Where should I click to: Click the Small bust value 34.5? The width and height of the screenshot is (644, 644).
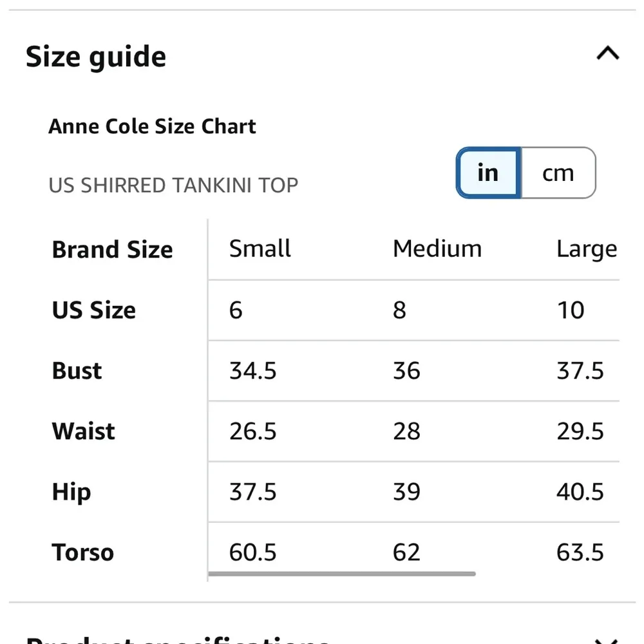(x=253, y=371)
